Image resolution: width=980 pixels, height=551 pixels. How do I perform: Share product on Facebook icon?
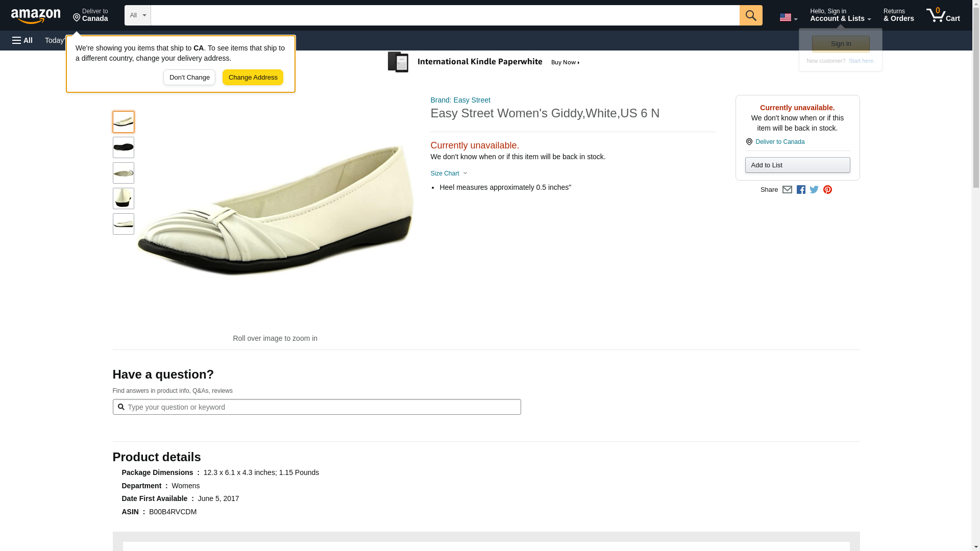click(801, 190)
